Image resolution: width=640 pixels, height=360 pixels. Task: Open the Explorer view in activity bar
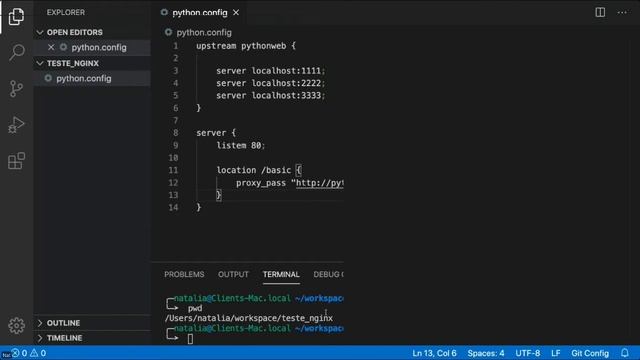click(16, 17)
